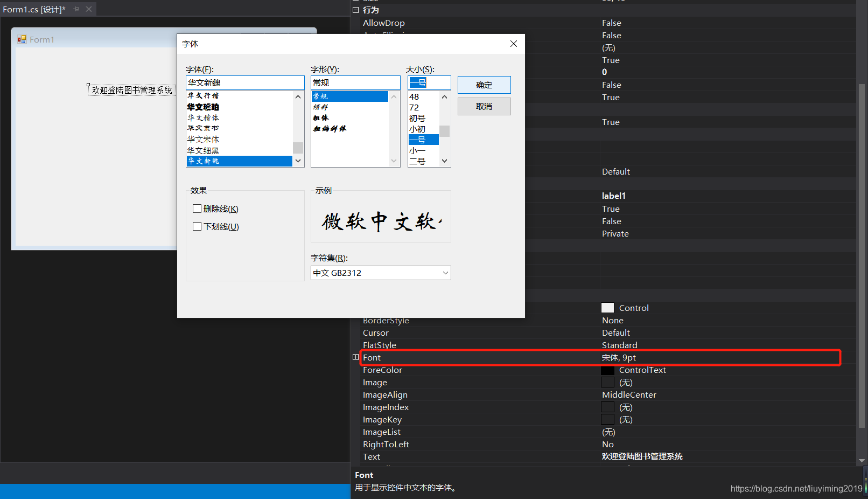The image size is (868, 499).
Task: Click the font style list scroll down arrow
Action: pyautogui.click(x=394, y=161)
